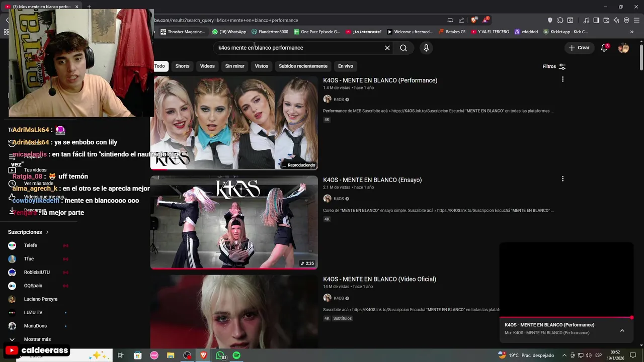Open File Explorer from the taskbar
Image resolution: width=644 pixels, height=362 pixels.
pyautogui.click(x=171, y=355)
